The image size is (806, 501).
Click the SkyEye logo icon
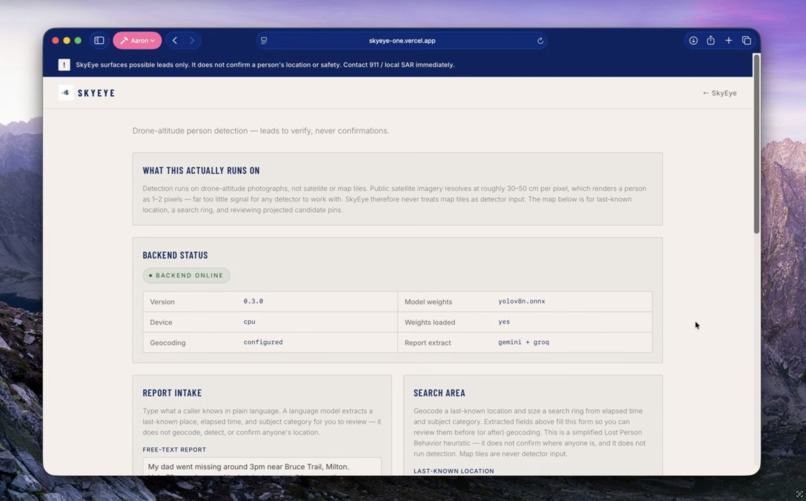[65, 92]
